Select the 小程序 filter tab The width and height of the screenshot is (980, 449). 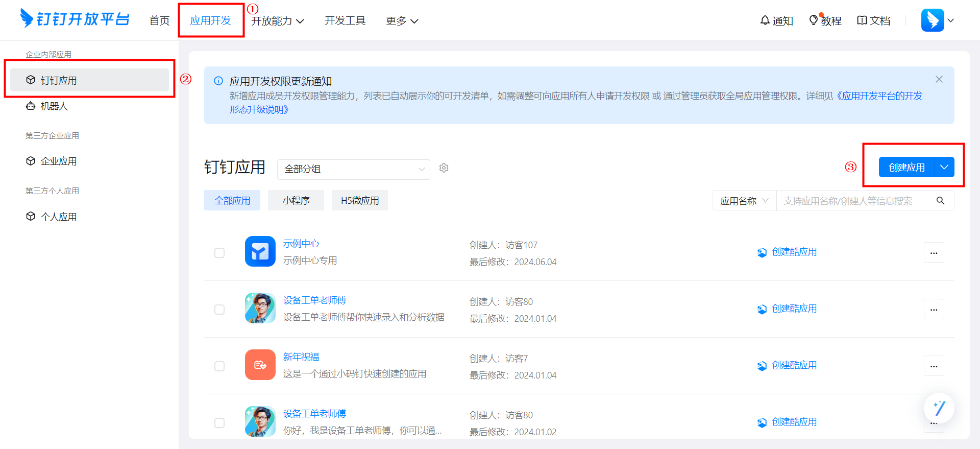pyautogui.click(x=296, y=200)
